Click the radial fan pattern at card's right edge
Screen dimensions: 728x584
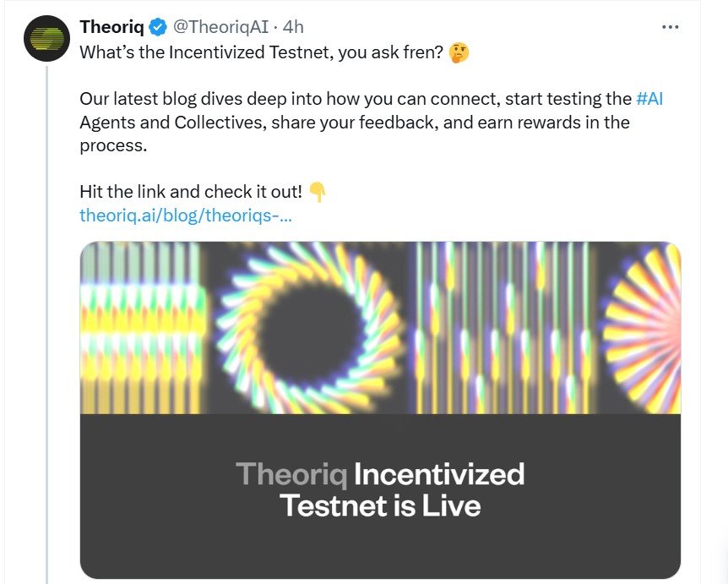[x=640, y=328]
